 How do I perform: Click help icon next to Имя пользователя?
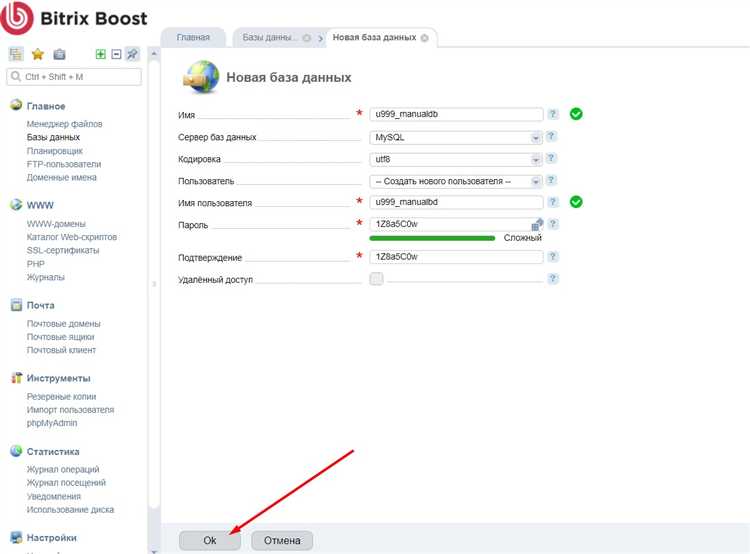point(553,202)
